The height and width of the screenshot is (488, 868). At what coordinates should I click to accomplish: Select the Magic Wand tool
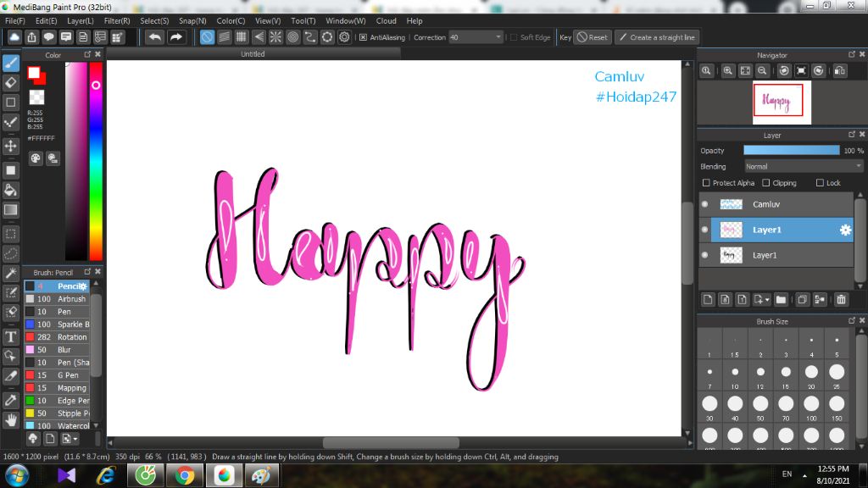pos(11,273)
